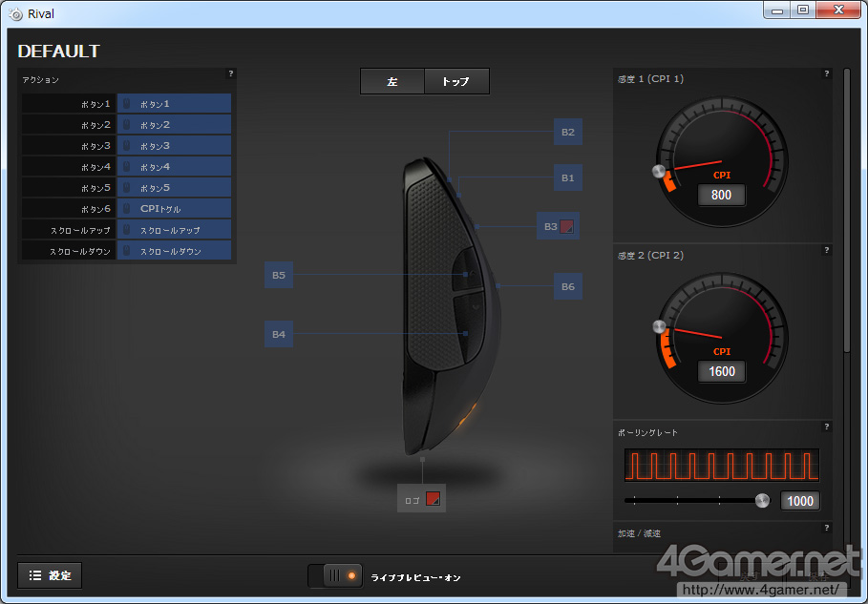The height and width of the screenshot is (604, 868).
Task: Move the polling rate slider handle
Action: (762, 501)
